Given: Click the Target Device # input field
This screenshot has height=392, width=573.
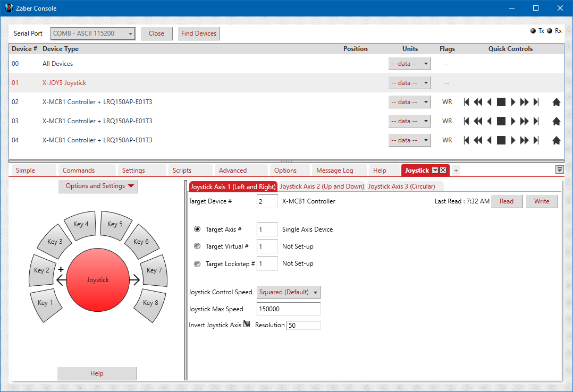Looking at the screenshot, I should pyautogui.click(x=267, y=201).
